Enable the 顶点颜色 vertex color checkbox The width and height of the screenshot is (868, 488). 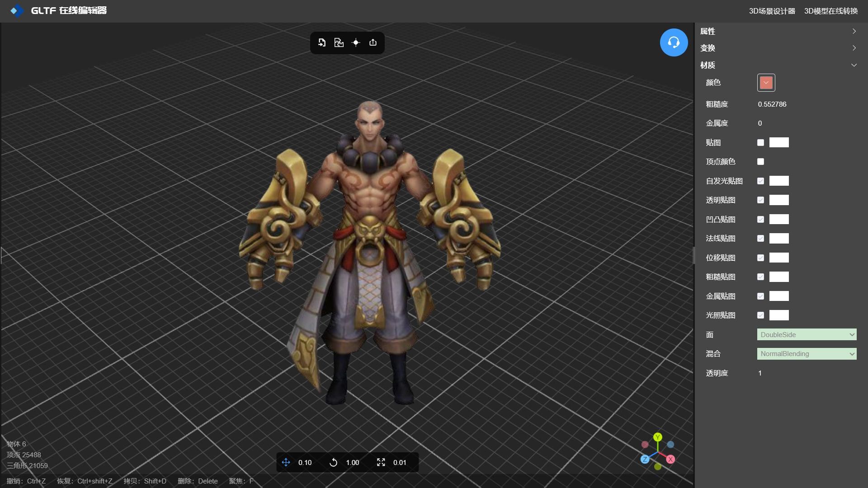[x=760, y=161]
